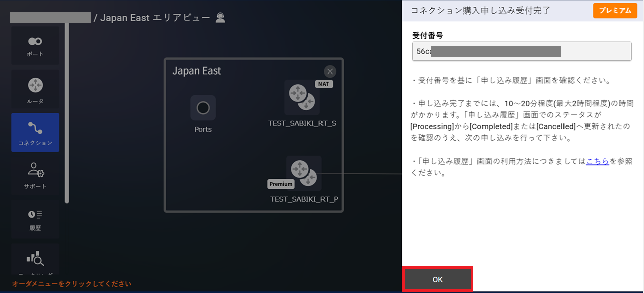Click the orange プレミアム button
644x293 pixels.
coord(615,10)
